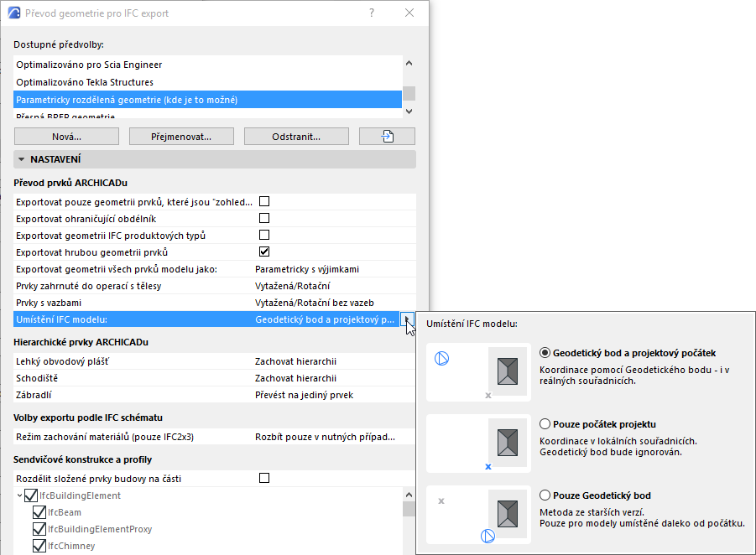Image resolution: width=756 pixels, height=555 pixels.
Task: Enable Rozdělit složené prvky budovy na části
Action: tap(264, 478)
